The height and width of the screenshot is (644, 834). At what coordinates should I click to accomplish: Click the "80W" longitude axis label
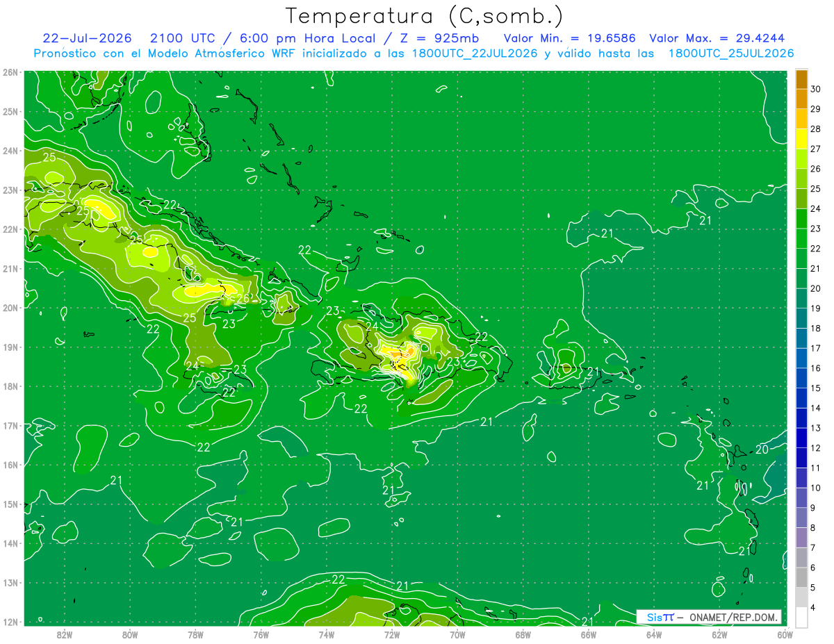(x=130, y=634)
